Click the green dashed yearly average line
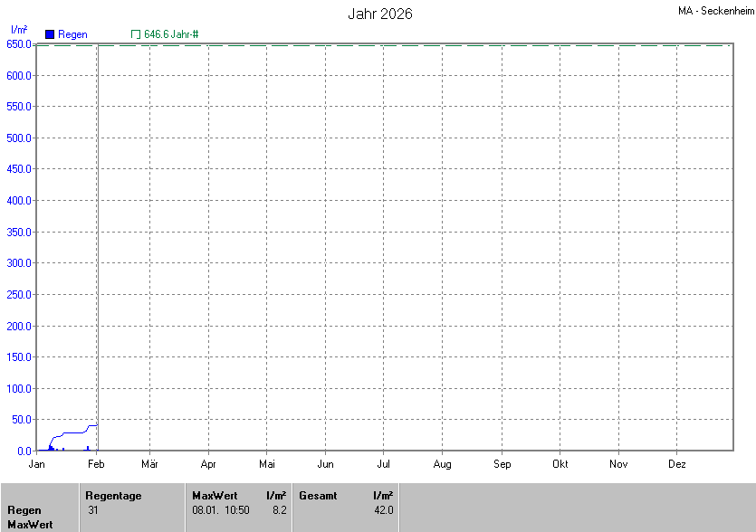 [x=407, y=45]
